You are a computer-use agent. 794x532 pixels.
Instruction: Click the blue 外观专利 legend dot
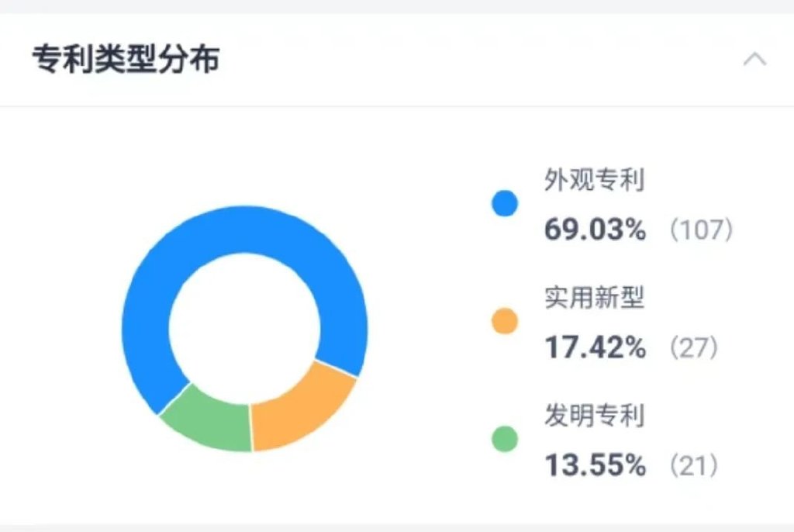tap(505, 205)
